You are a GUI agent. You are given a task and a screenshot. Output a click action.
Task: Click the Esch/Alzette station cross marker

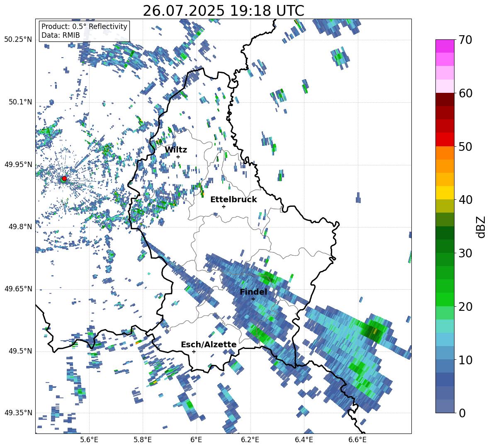click(x=194, y=351)
